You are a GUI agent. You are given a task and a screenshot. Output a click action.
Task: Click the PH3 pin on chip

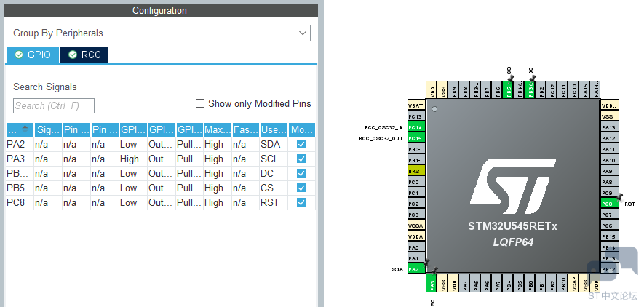coord(476,89)
